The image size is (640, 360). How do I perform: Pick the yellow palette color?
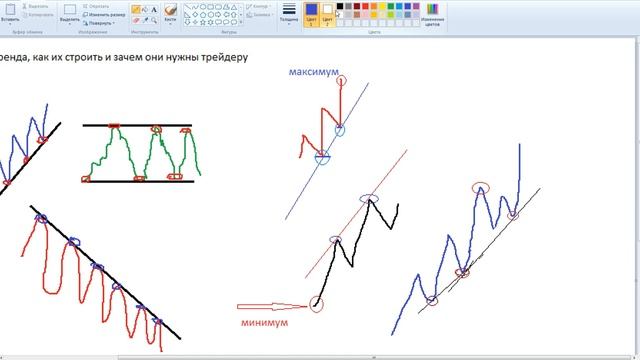(x=382, y=6)
